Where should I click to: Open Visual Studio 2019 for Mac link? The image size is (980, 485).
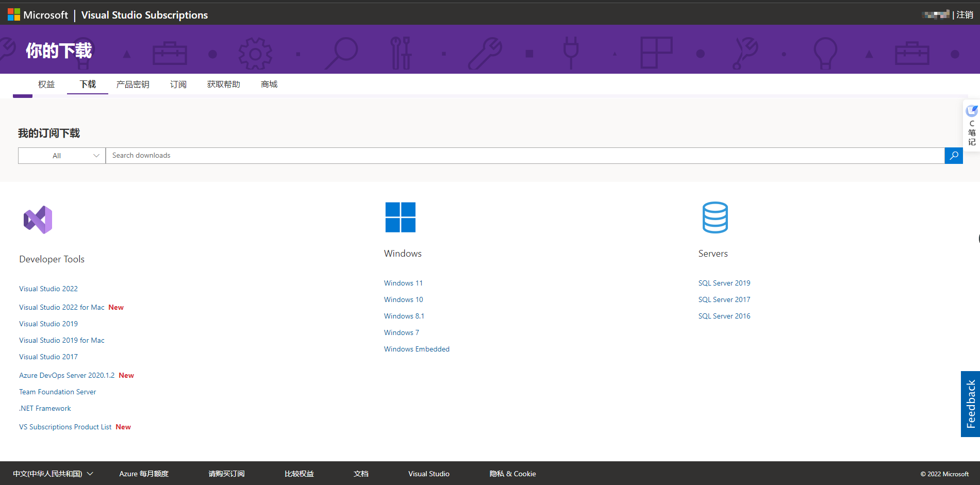click(62, 340)
